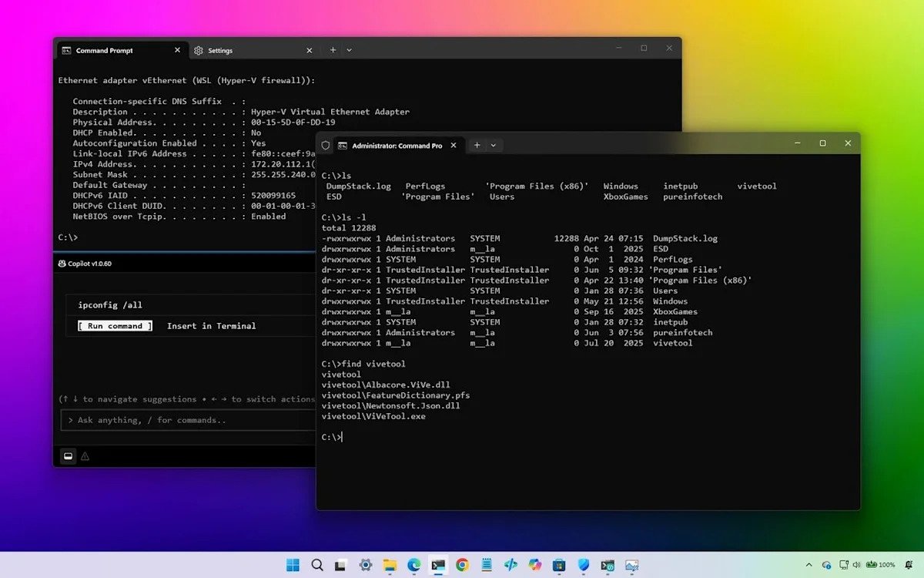Open volume control in the system tray
Image resolution: width=924 pixels, height=578 pixels.
[857, 565]
